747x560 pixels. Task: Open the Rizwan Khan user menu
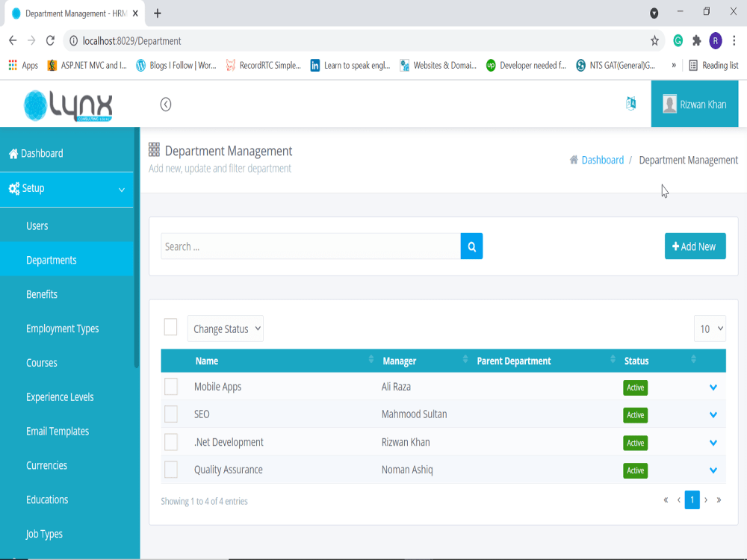695,104
